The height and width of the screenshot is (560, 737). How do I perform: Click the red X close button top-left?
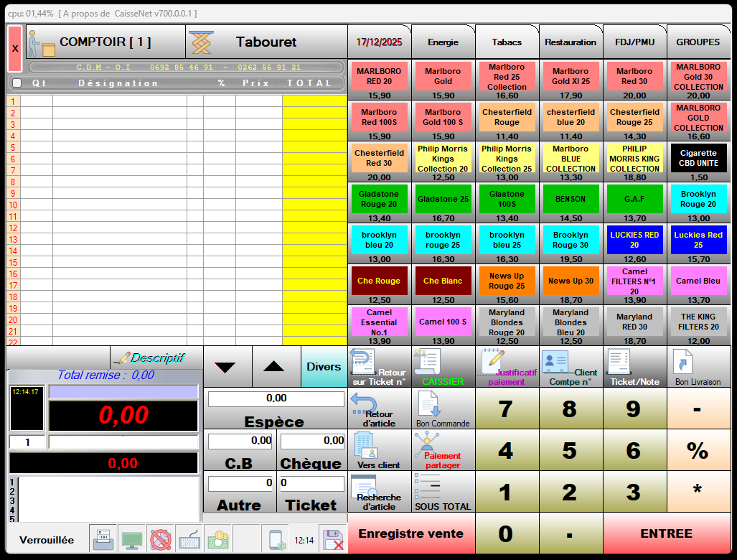[x=15, y=48]
